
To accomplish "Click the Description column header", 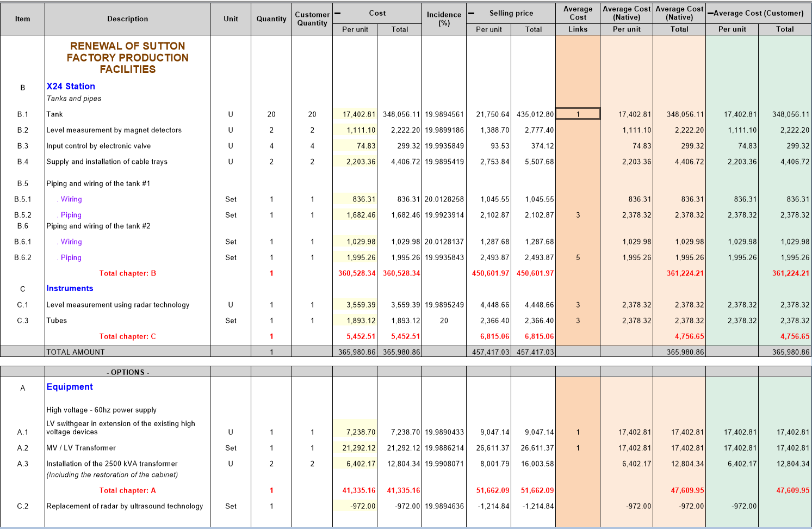I will [127, 19].
